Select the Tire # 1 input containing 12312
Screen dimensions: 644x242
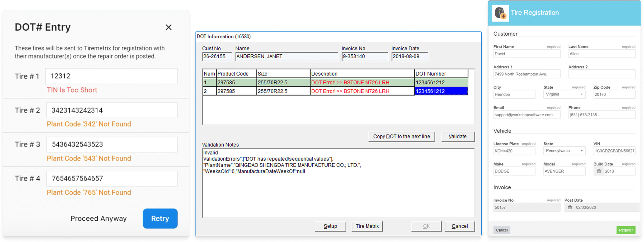(x=111, y=76)
